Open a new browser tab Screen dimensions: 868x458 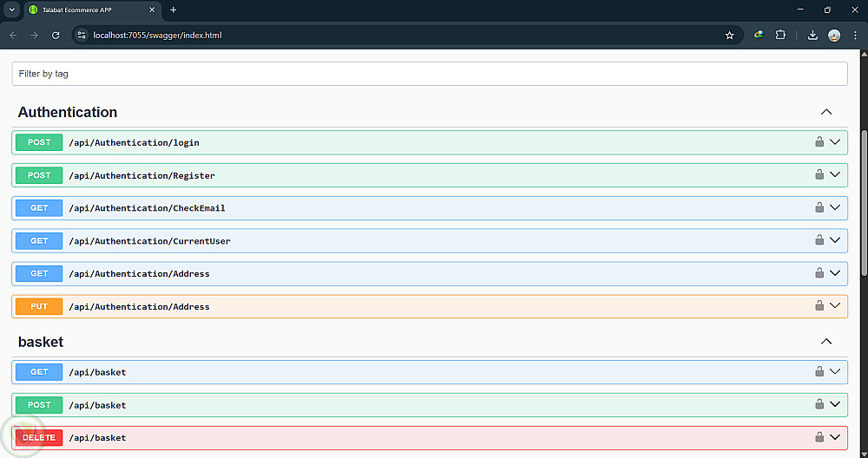pyautogui.click(x=174, y=10)
